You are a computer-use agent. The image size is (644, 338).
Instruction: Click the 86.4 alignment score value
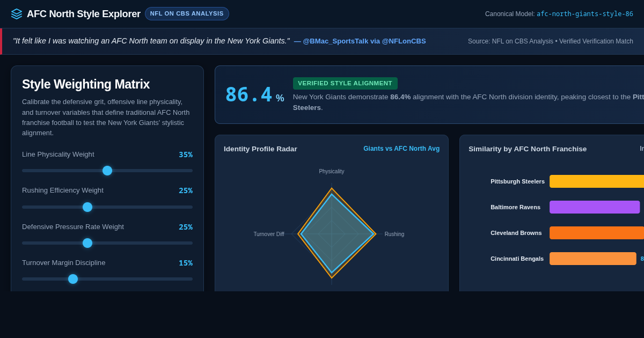249,95
